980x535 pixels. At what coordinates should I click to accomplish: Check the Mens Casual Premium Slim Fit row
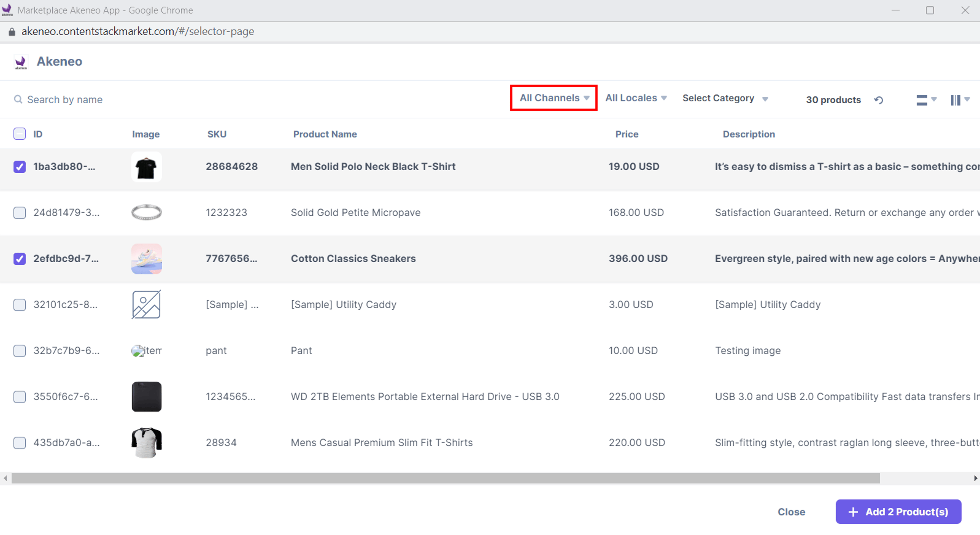click(x=19, y=443)
